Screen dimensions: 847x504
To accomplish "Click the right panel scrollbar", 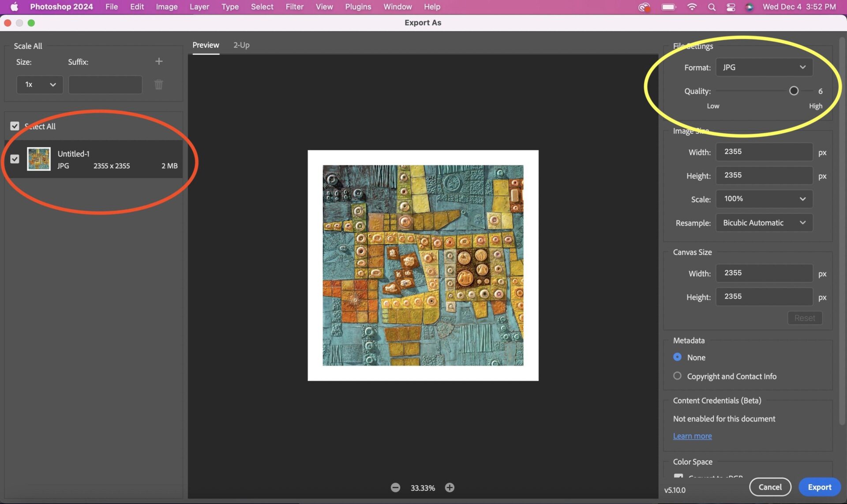I will click(x=842, y=231).
